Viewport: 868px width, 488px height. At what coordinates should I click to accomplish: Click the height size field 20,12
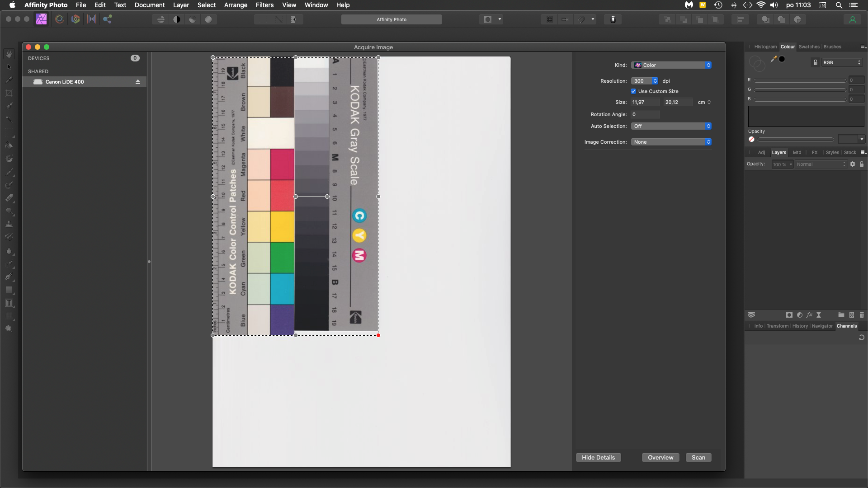pyautogui.click(x=678, y=102)
